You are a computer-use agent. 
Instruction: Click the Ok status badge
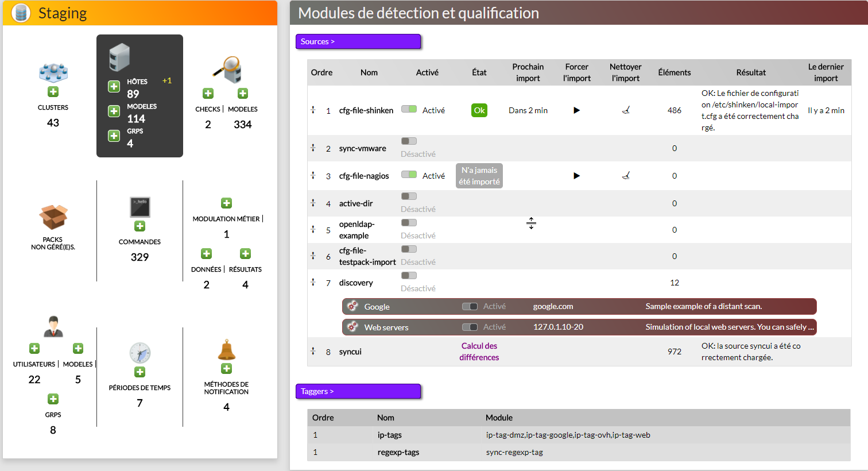[479, 110]
